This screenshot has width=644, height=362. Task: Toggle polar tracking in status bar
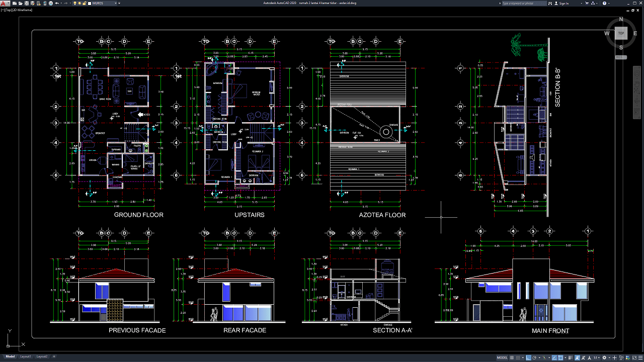pos(534,357)
